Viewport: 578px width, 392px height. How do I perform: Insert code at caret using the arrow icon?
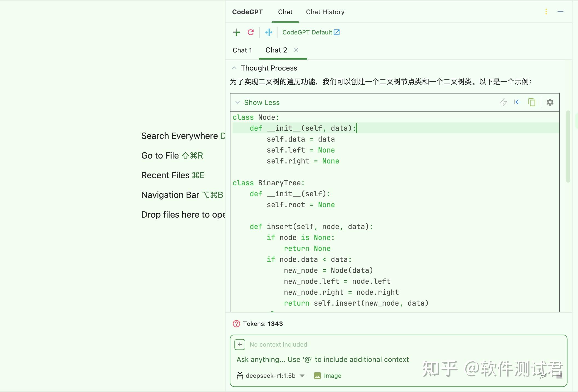click(518, 102)
